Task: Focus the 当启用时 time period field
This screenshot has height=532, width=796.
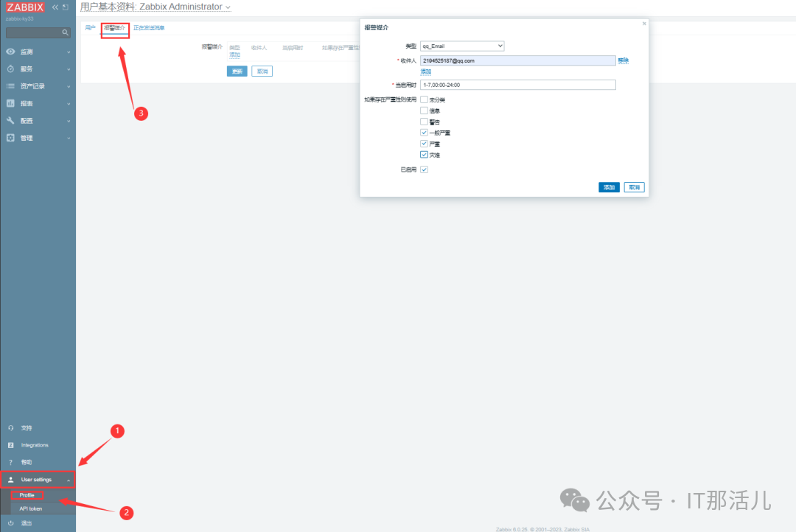Action: pos(518,85)
